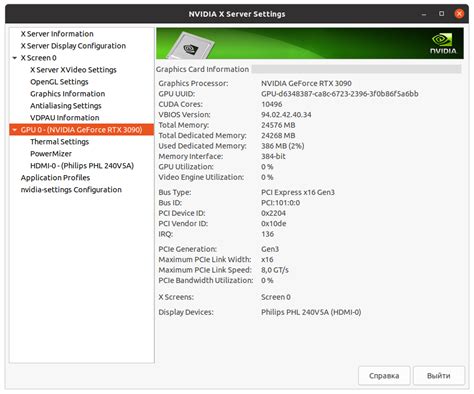Open Application Profiles

click(x=55, y=178)
